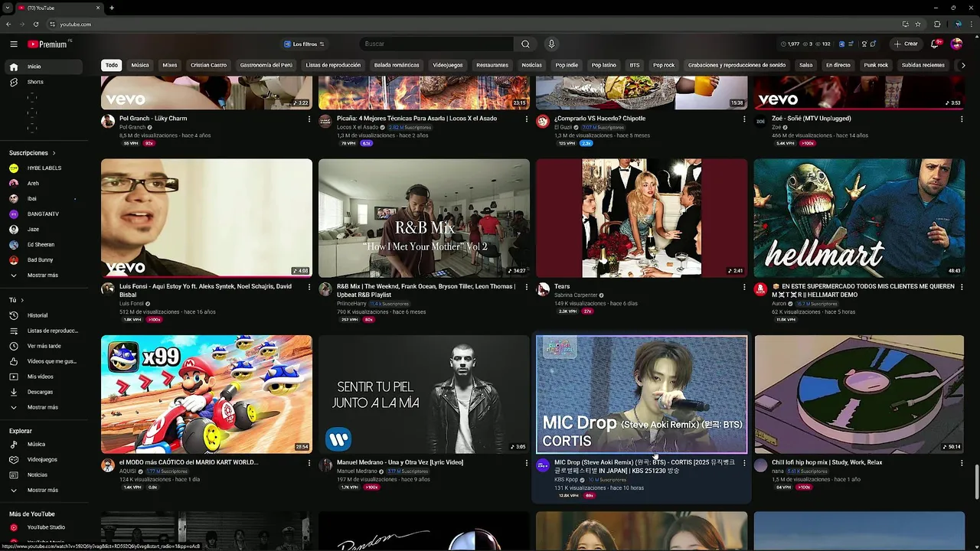Open the notifications bell
This screenshot has width=980, height=551.
click(935, 44)
